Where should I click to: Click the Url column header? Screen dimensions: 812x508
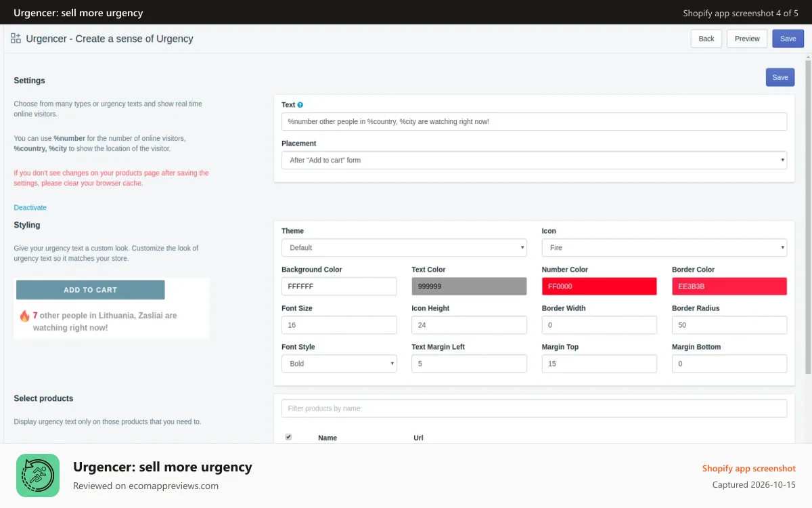coord(418,438)
